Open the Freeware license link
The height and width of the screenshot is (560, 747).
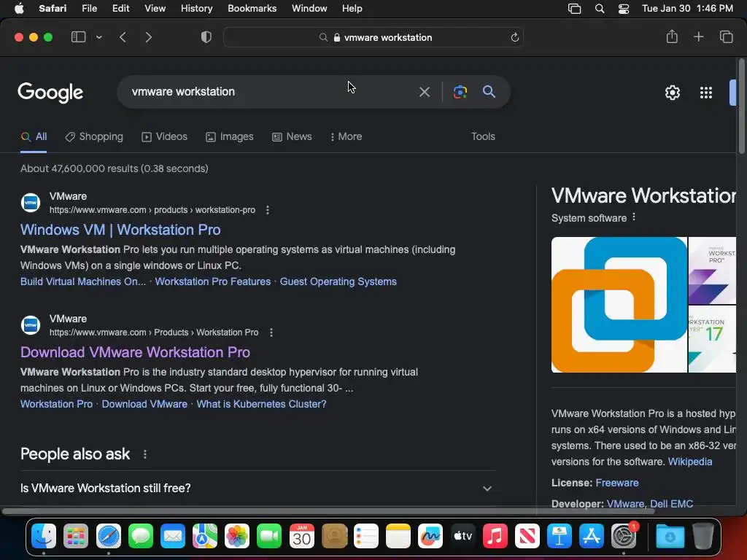[x=617, y=483]
